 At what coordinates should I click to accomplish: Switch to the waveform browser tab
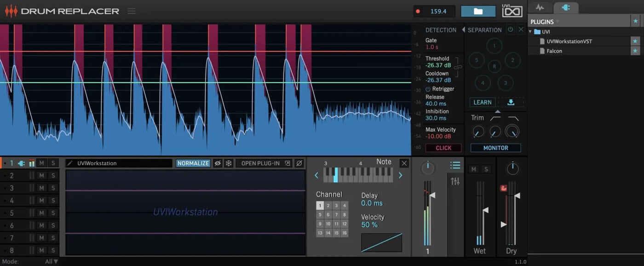tap(540, 7)
